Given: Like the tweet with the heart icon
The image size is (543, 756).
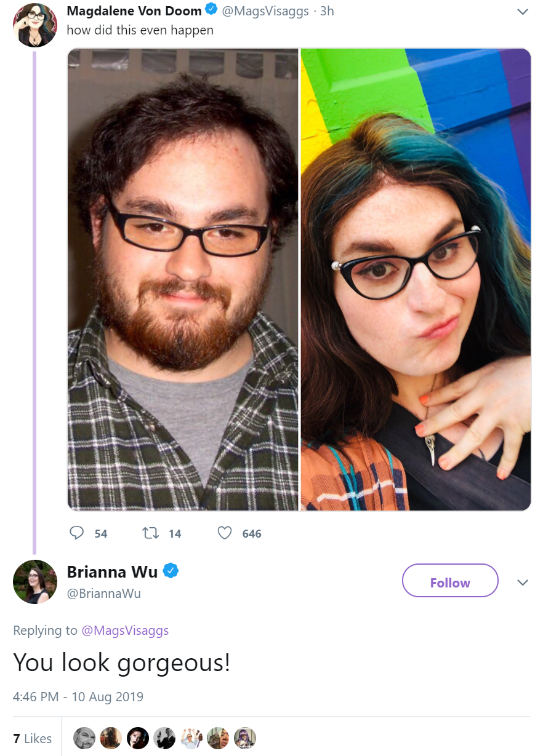Looking at the screenshot, I should pos(225,533).
